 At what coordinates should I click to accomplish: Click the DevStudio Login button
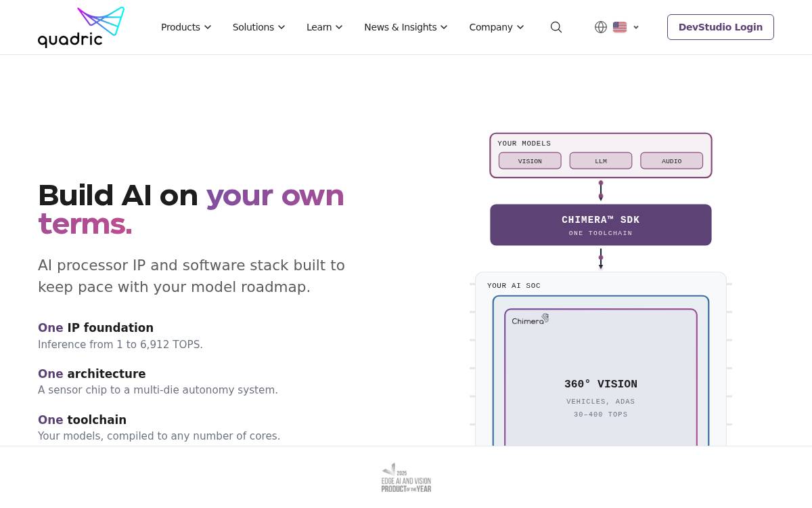pos(721,27)
